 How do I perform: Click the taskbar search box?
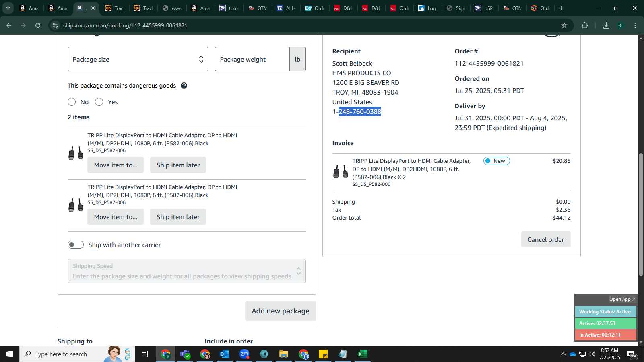click(77, 354)
